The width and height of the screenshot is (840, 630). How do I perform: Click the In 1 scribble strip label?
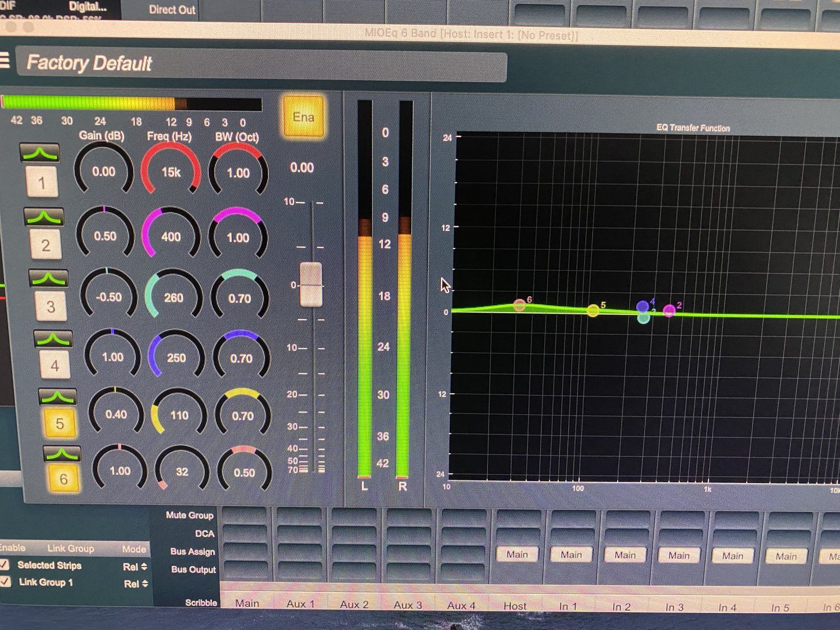(568, 607)
